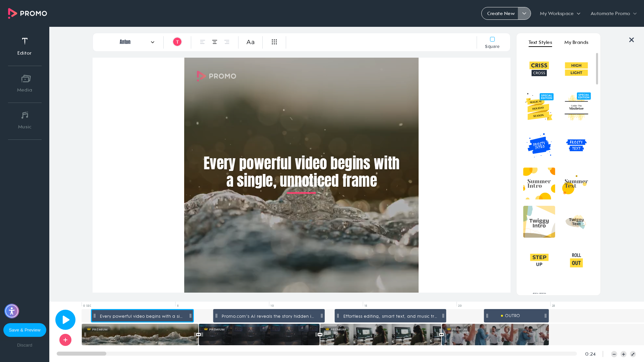Select the dark office premium clip

[259, 335]
